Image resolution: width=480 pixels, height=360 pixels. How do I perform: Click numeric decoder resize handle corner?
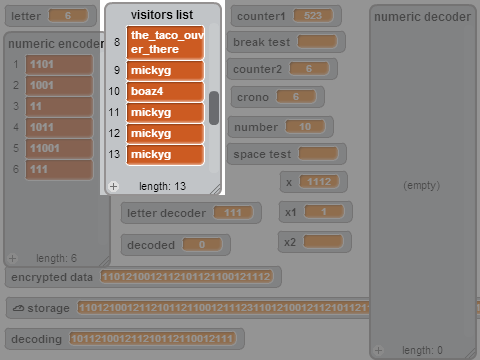pyautogui.click(x=470, y=353)
